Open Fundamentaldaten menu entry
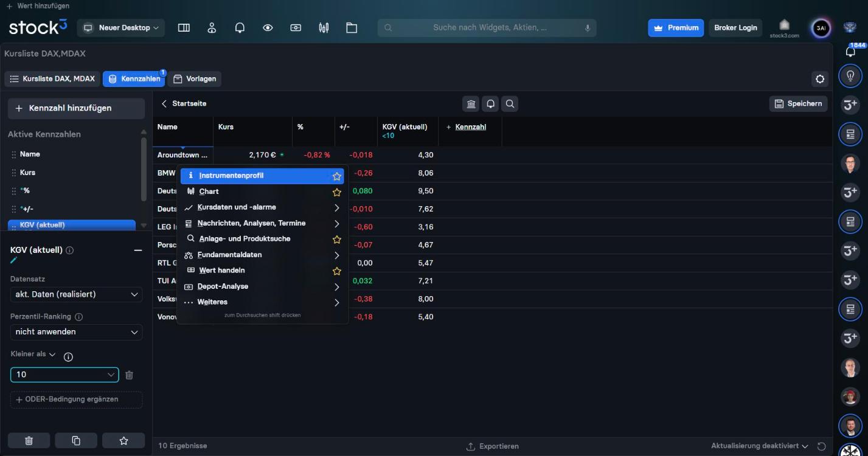This screenshot has height=456, width=868. [262, 255]
